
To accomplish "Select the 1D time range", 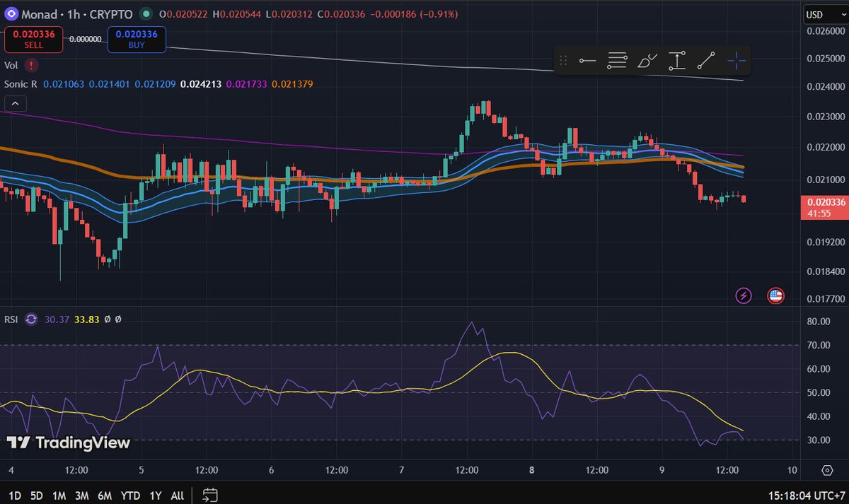I will coord(14,496).
